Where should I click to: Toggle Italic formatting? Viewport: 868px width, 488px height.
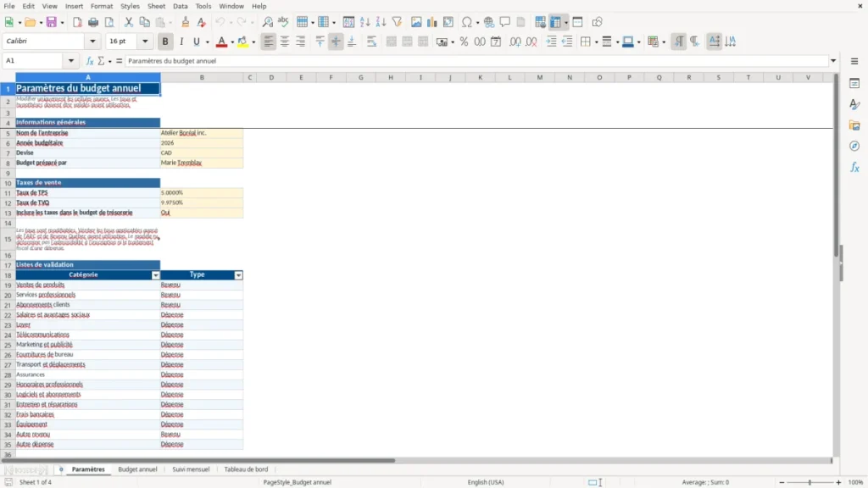pyautogui.click(x=181, y=42)
